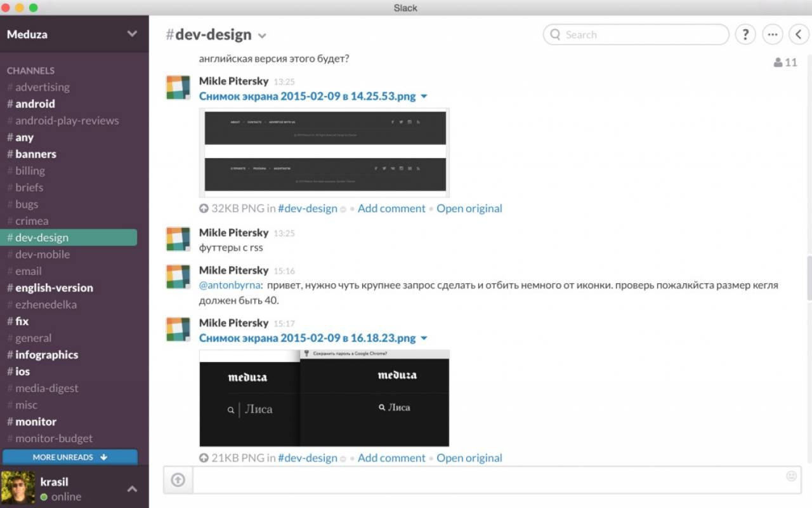
Task: Open the #dev-design channel dropdown arrow
Action: (x=262, y=36)
